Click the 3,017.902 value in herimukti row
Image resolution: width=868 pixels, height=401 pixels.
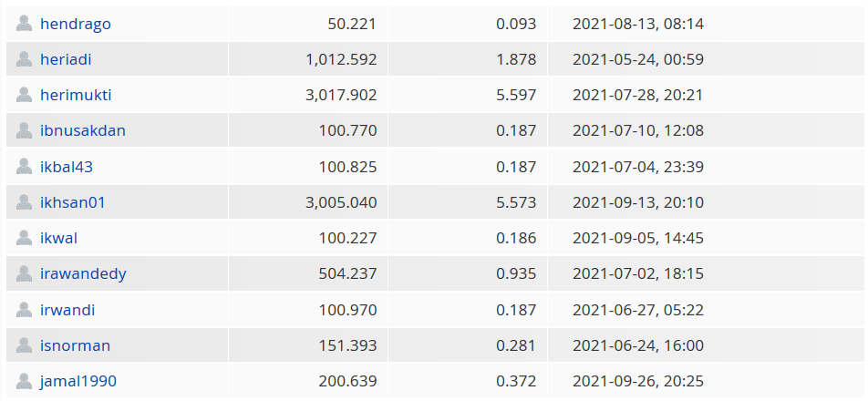(x=341, y=95)
